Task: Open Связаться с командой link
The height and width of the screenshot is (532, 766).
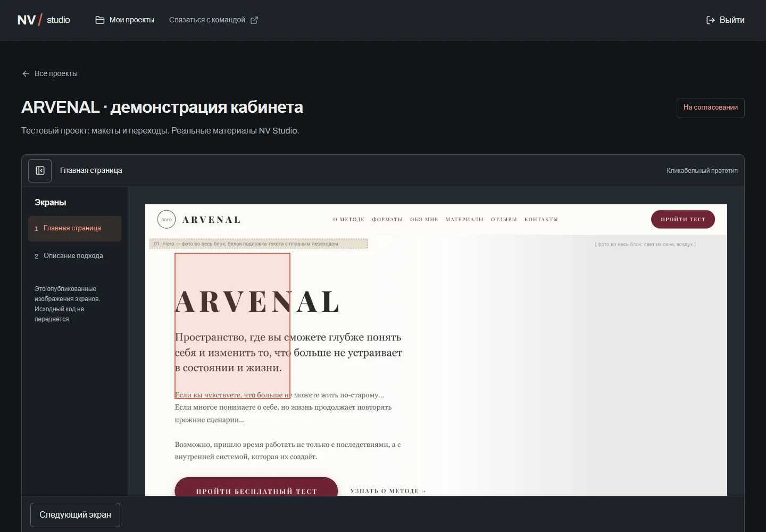Action: [213, 20]
